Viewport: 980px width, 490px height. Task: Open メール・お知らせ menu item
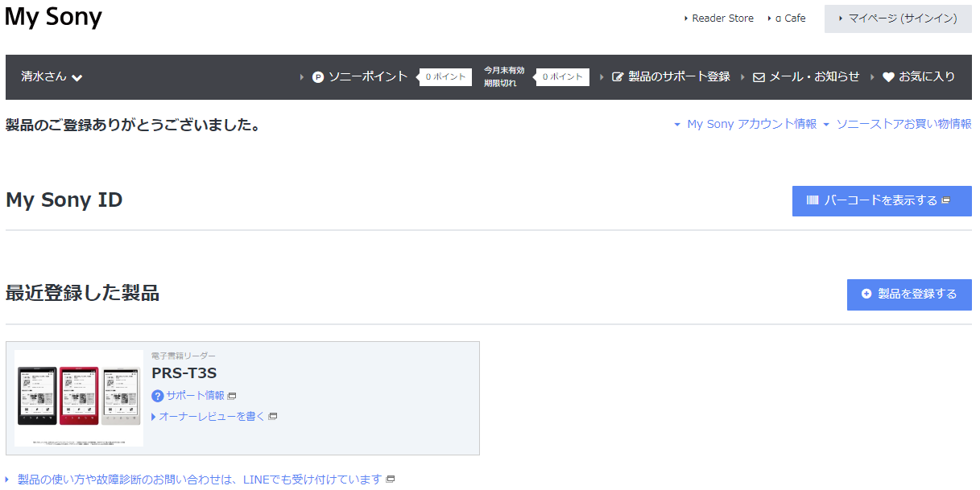pos(814,77)
